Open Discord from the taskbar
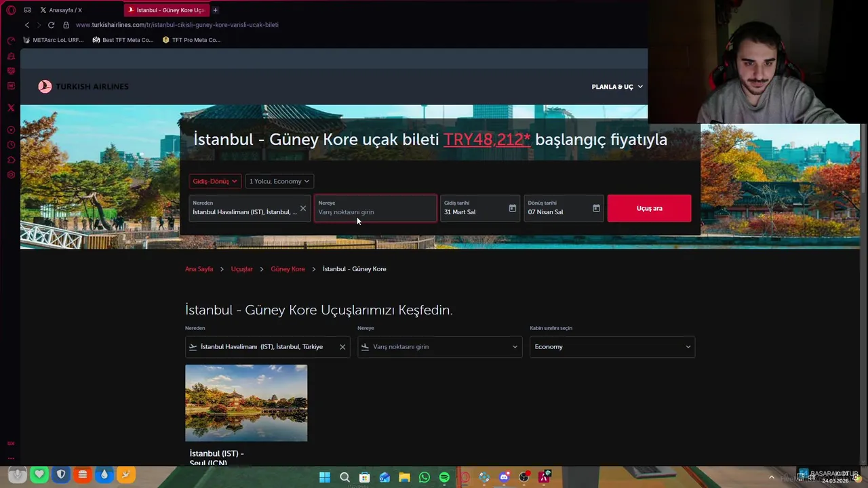The width and height of the screenshot is (868, 488). pos(504,477)
